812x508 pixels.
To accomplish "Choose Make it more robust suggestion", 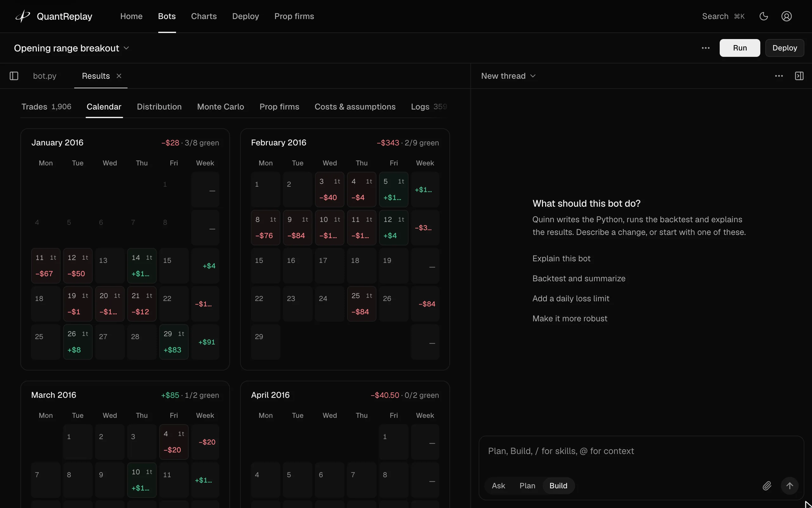I will click(x=570, y=318).
